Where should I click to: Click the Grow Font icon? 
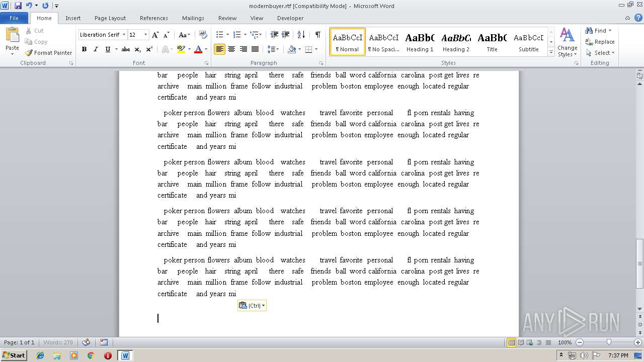155,35
